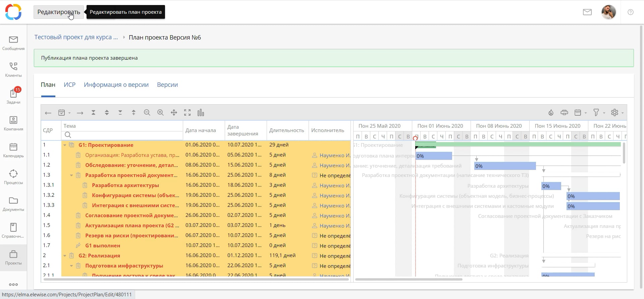The image size is (644, 299).
Task: Click the 0% progress bar for task 1.1
Action: [x=434, y=156]
